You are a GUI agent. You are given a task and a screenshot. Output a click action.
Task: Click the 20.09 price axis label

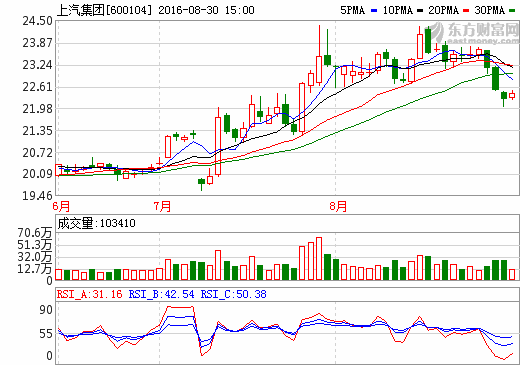(37, 174)
